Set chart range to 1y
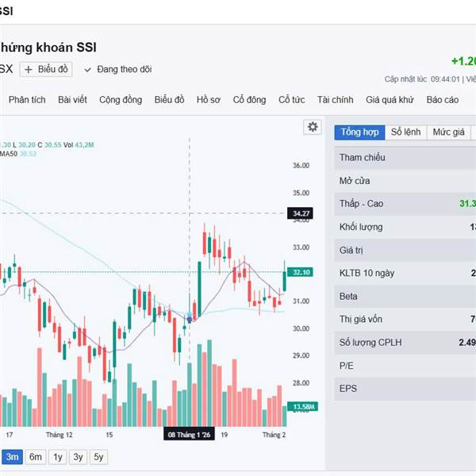 [x=57, y=457]
